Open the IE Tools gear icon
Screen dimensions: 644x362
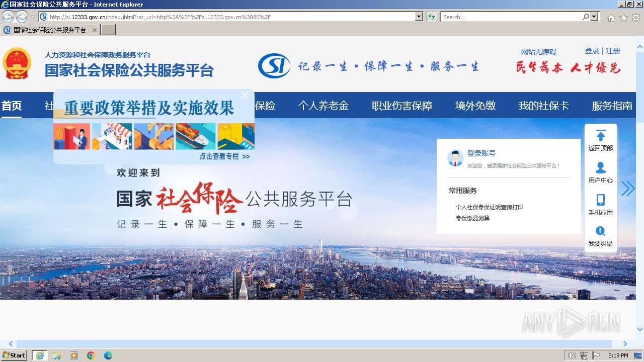636,18
